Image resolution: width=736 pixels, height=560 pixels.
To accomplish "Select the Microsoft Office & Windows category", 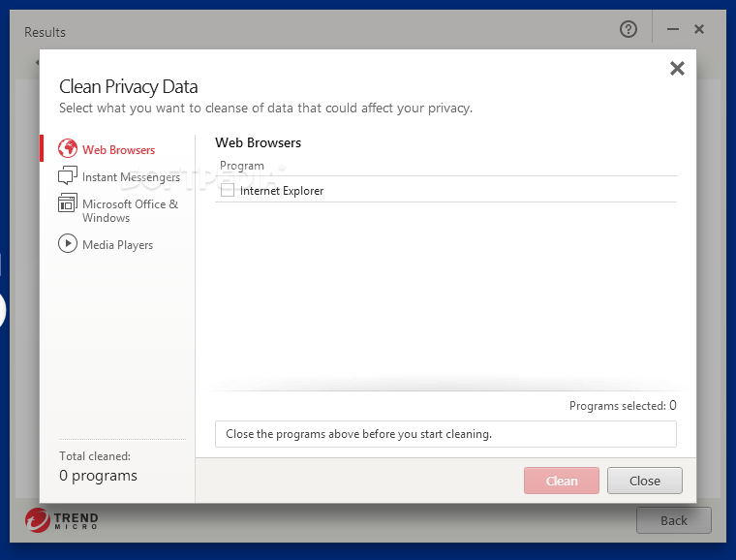I will pyautogui.click(x=130, y=210).
